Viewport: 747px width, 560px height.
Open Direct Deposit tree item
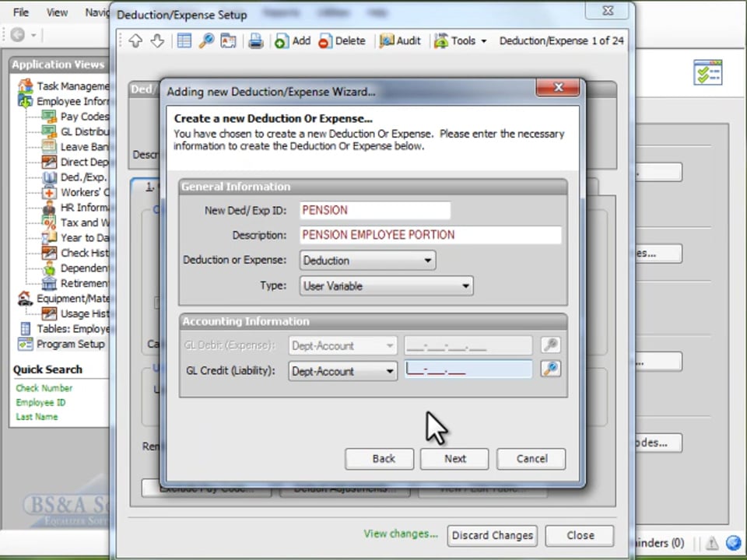pos(75,163)
